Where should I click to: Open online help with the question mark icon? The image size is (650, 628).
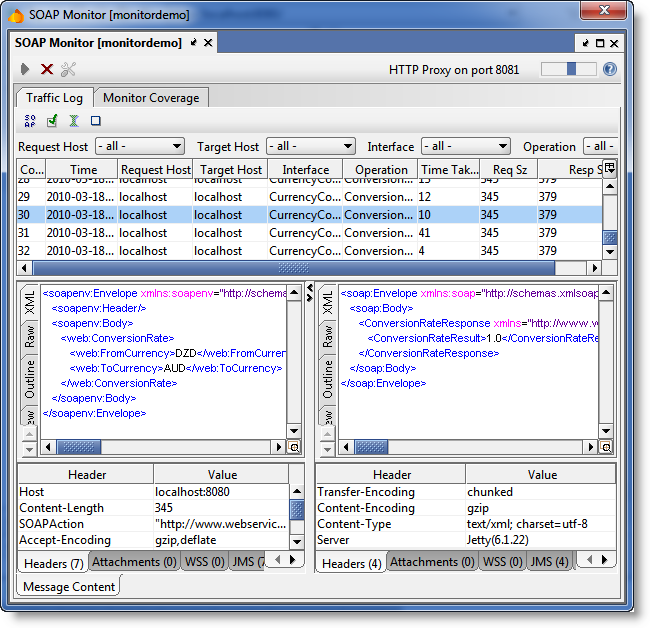point(609,69)
